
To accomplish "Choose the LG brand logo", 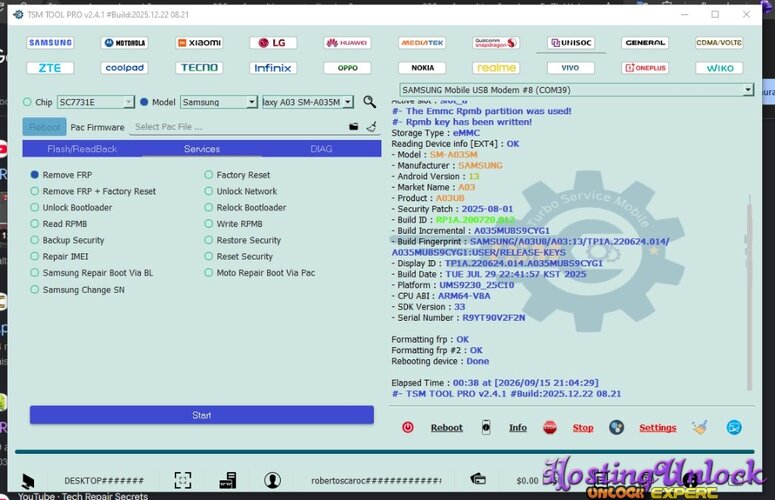I will [273, 42].
